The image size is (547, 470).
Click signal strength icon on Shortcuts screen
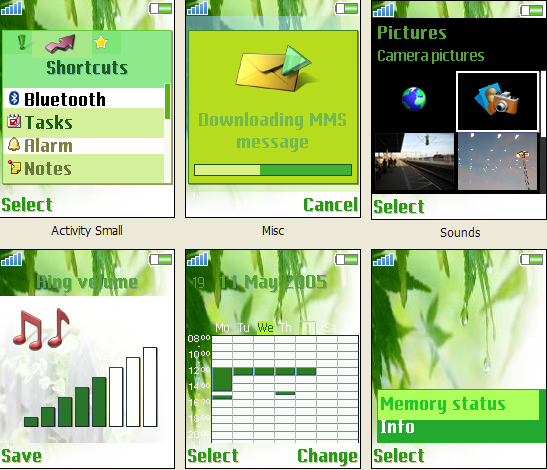[x=12, y=8]
